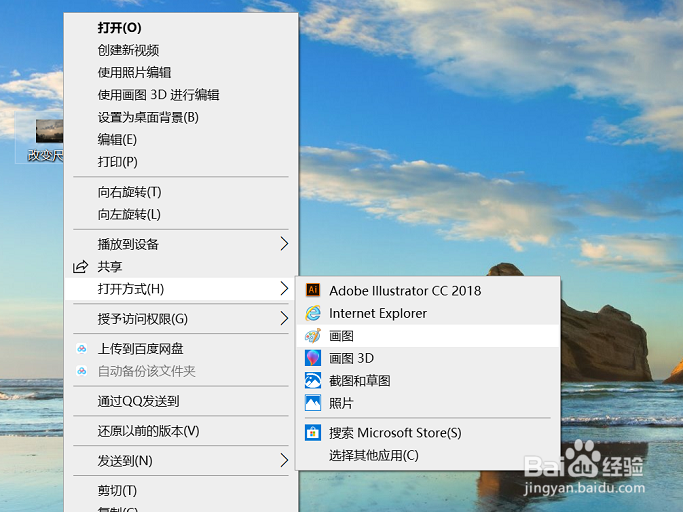The width and height of the screenshot is (683, 512).
Task: Click the Microsoft Store bag icon
Action: tap(313, 433)
